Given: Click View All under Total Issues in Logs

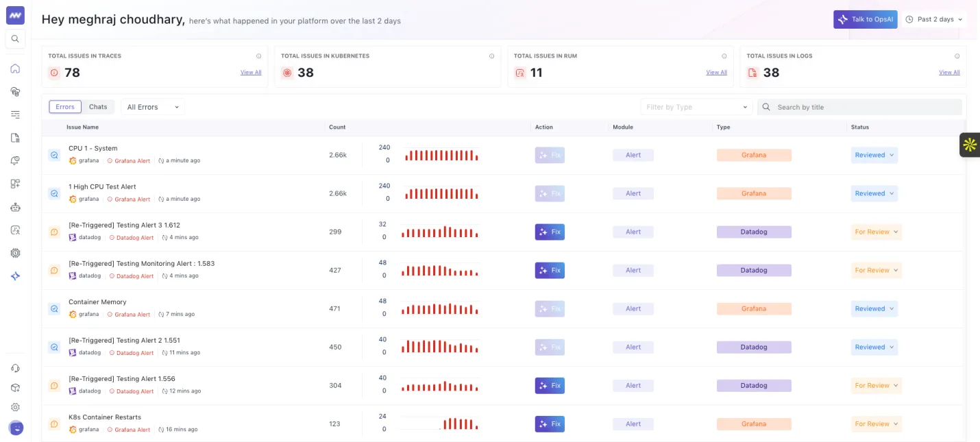Looking at the screenshot, I should 949,73.
